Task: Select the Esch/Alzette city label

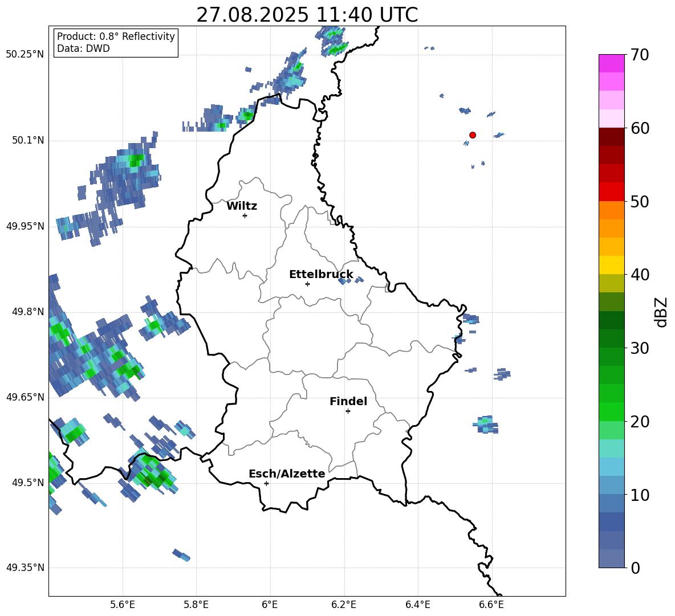Action: click(x=287, y=474)
